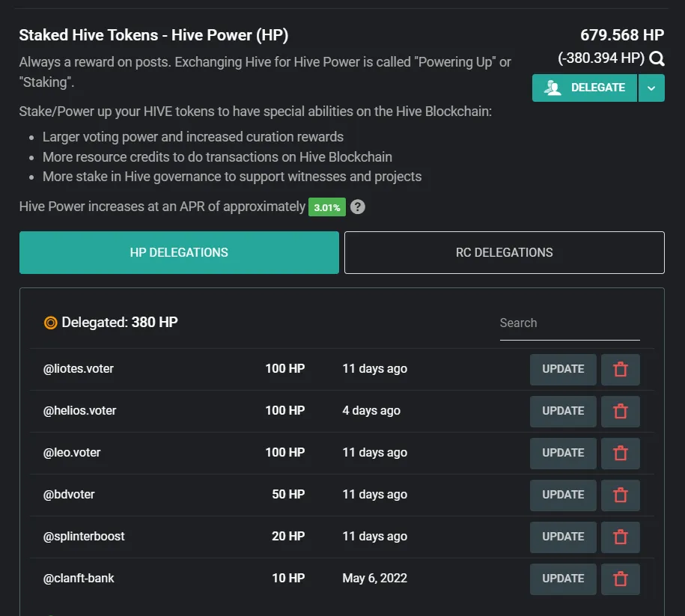Viewport: 685px width, 616px height.
Task: Delete the @liotes.voter delegation
Action: tap(620, 370)
